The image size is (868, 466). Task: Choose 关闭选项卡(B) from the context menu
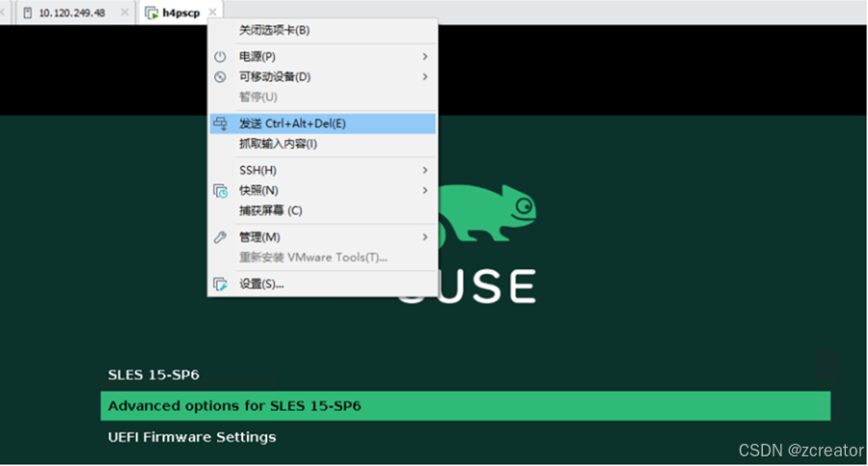click(323, 31)
